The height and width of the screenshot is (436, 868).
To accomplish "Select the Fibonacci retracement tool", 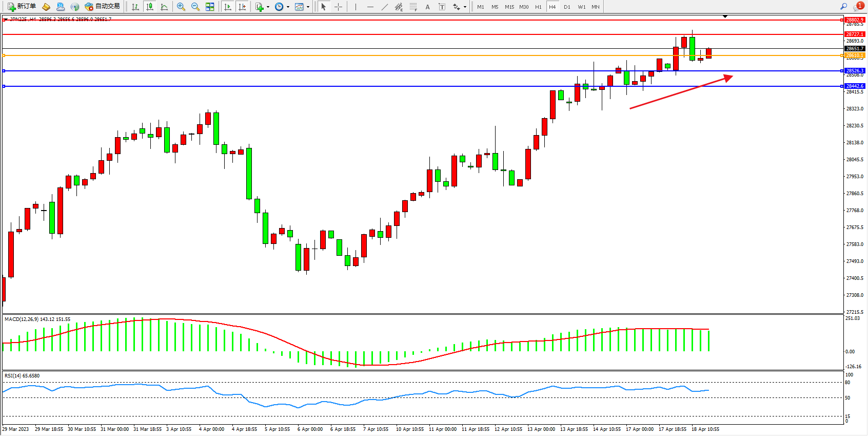I will tap(413, 7).
